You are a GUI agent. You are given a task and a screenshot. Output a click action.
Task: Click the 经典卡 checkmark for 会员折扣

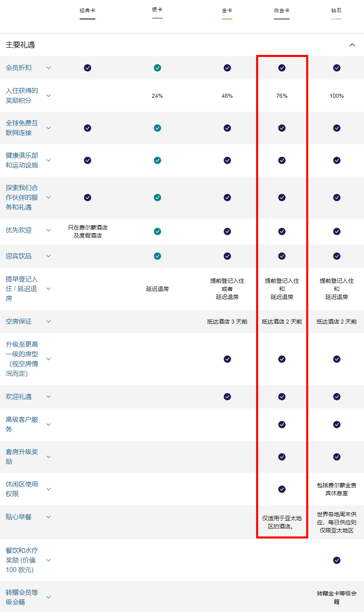coord(87,68)
